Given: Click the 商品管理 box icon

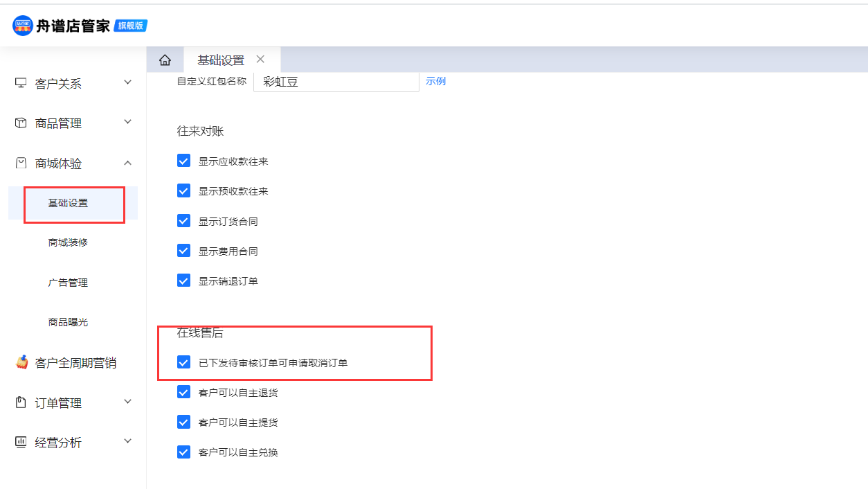Looking at the screenshot, I should pyautogui.click(x=21, y=123).
